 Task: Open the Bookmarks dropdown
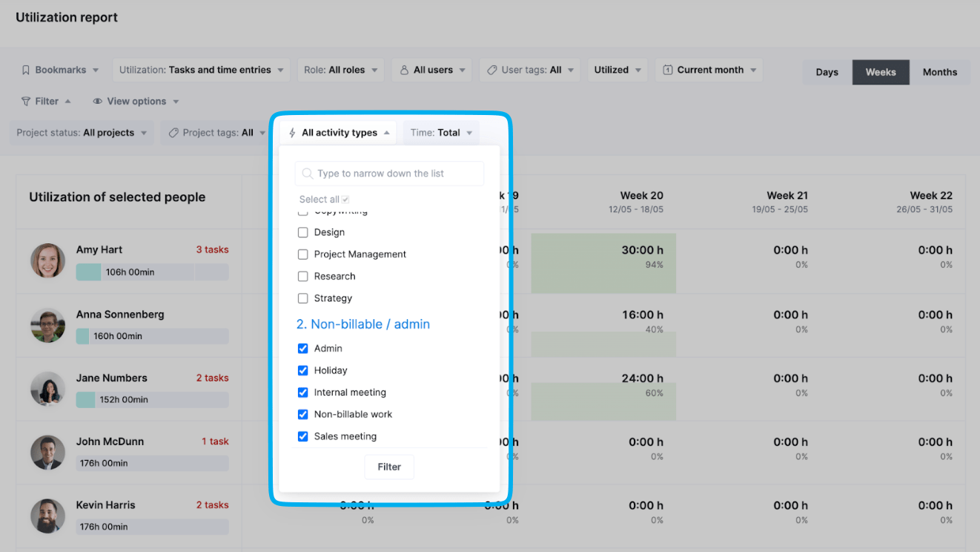click(60, 70)
